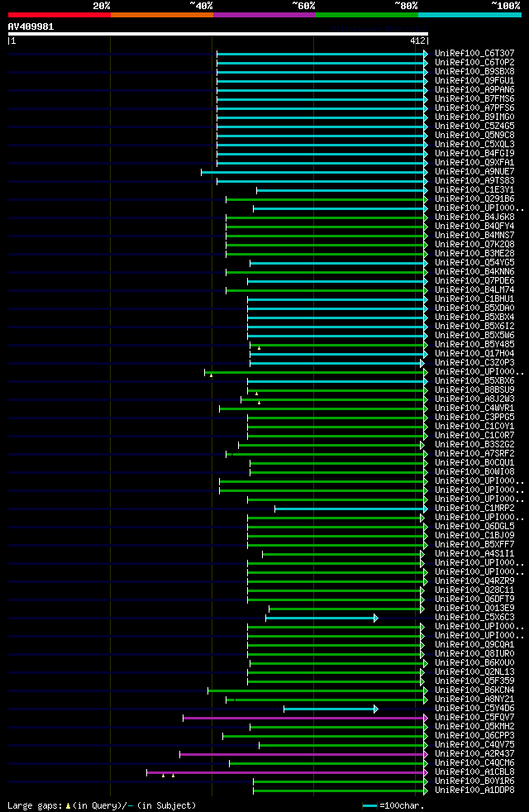The height and width of the screenshot is (812, 529).
Task: Select the UniRef100_B4MNS7 label
Action: tap(474, 236)
